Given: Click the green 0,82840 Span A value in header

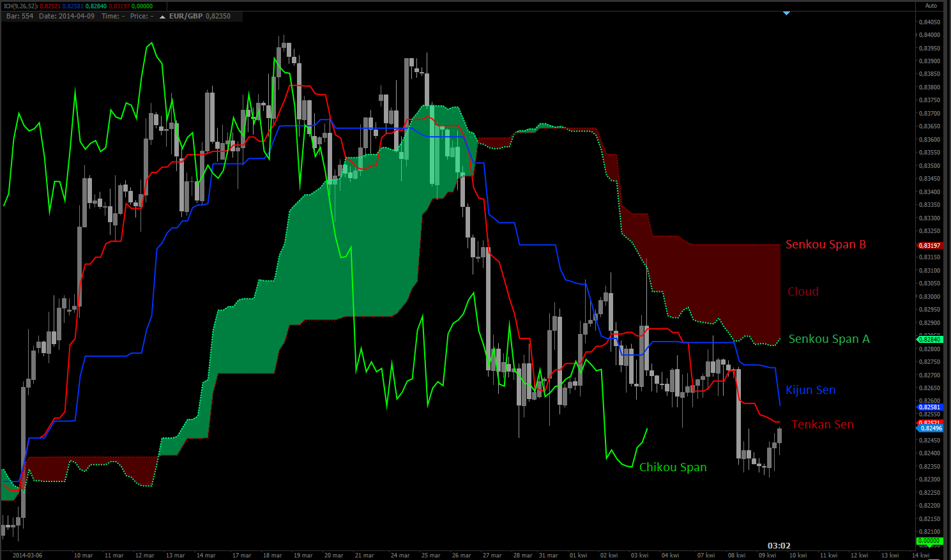Looking at the screenshot, I should (96, 6).
